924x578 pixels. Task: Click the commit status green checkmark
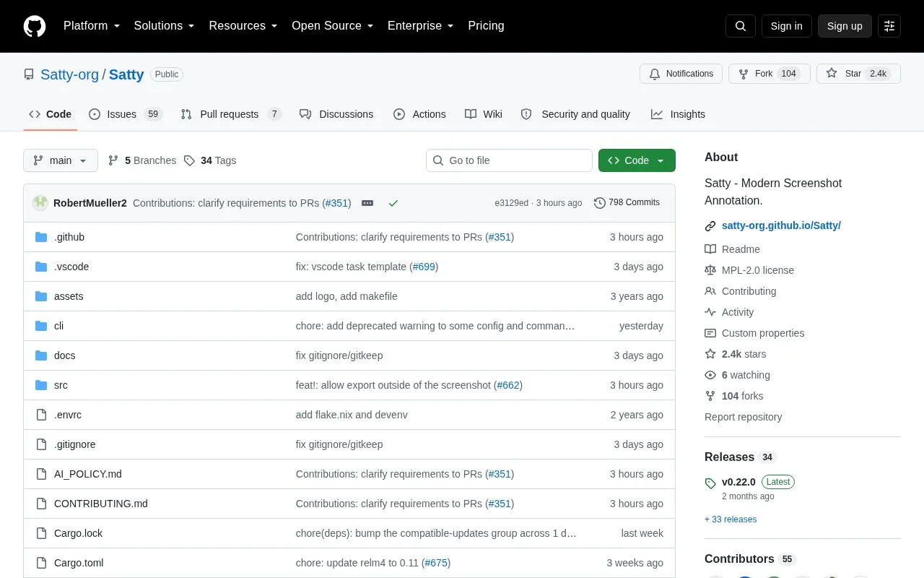tap(393, 203)
